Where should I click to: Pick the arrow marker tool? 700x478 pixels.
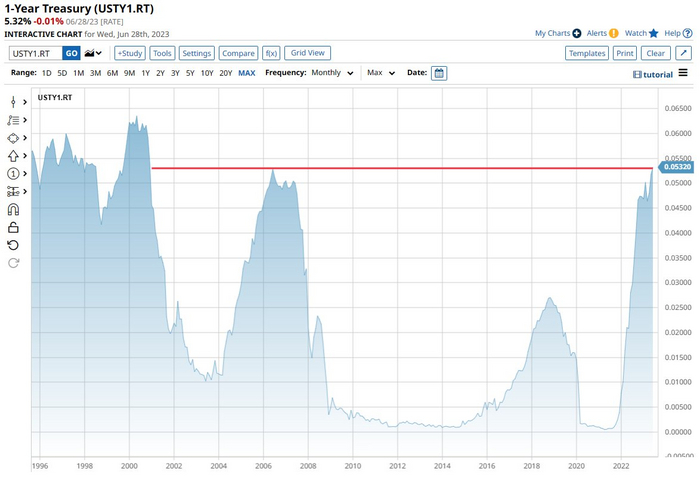(x=13, y=156)
